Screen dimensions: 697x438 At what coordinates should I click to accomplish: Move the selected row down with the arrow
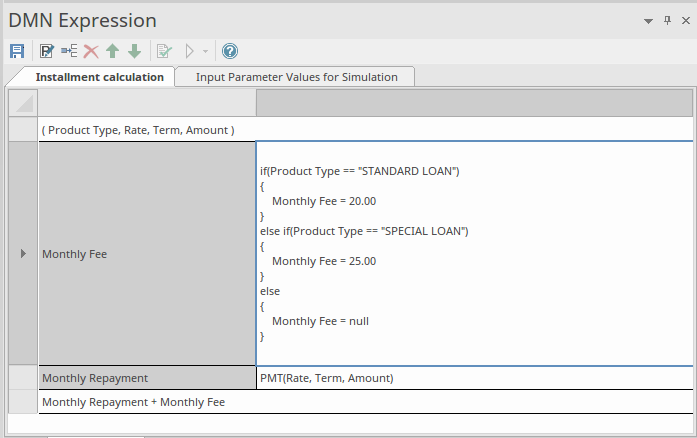point(134,51)
